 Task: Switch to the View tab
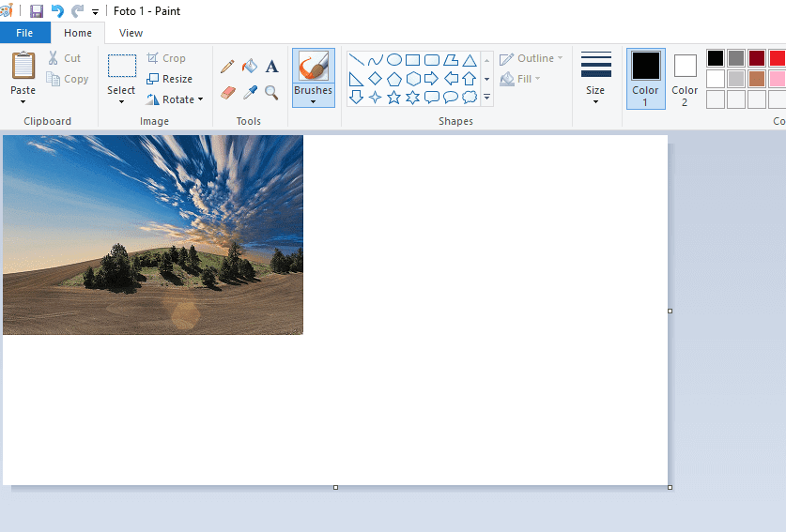tap(131, 33)
